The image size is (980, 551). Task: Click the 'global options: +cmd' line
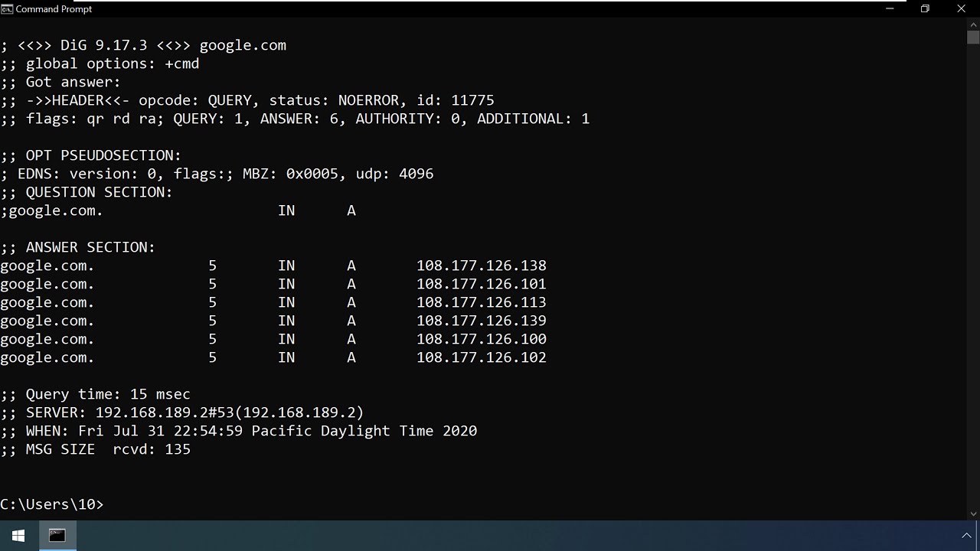point(100,64)
